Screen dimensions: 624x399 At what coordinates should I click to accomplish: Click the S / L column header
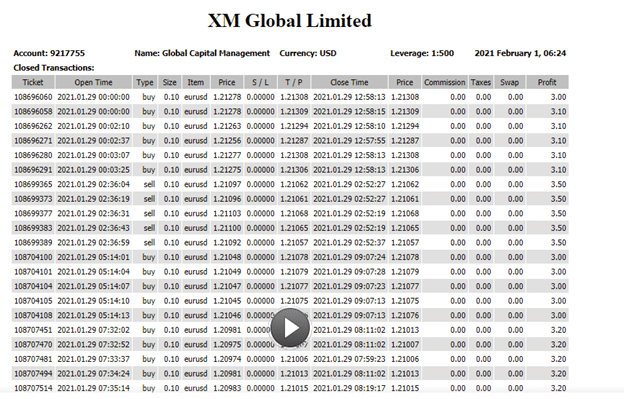pos(260,82)
